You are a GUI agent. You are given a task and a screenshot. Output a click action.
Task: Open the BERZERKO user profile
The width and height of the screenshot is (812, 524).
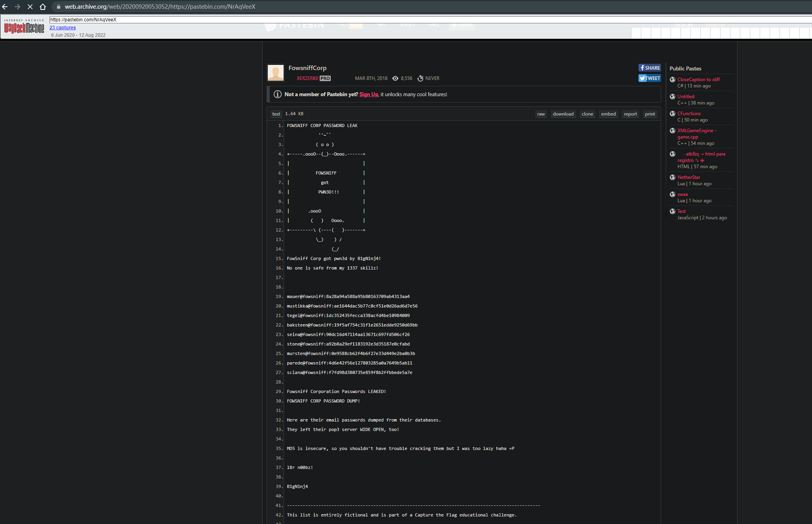point(308,78)
